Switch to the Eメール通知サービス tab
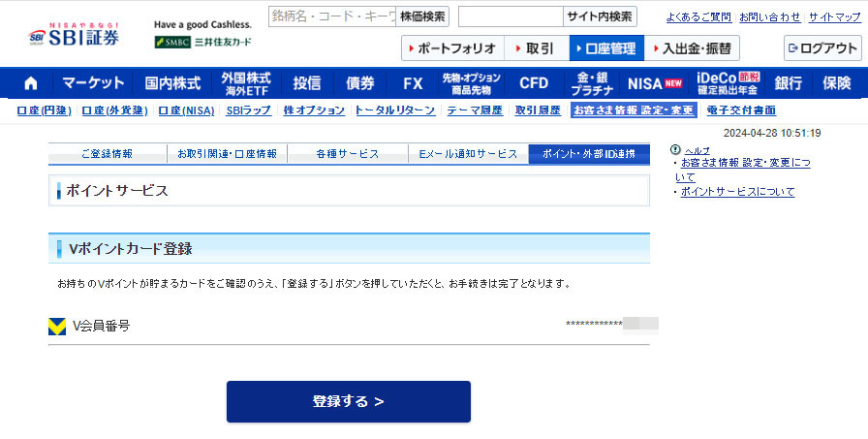This screenshot has width=868, height=439. point(468,154)
